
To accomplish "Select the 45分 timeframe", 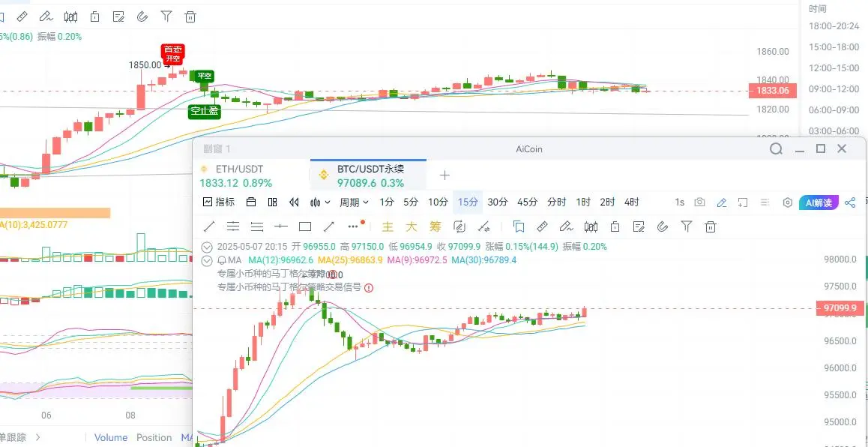I will pyautogui.click(x=528, y=202).
